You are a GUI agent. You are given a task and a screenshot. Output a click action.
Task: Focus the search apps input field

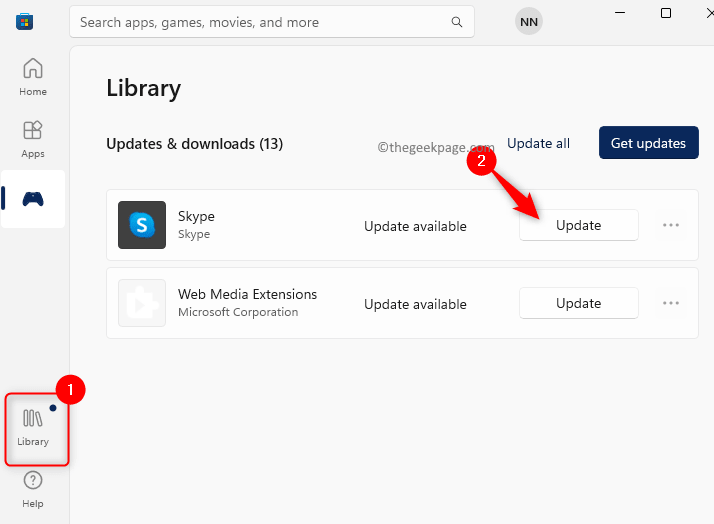(x=272, y=22)
